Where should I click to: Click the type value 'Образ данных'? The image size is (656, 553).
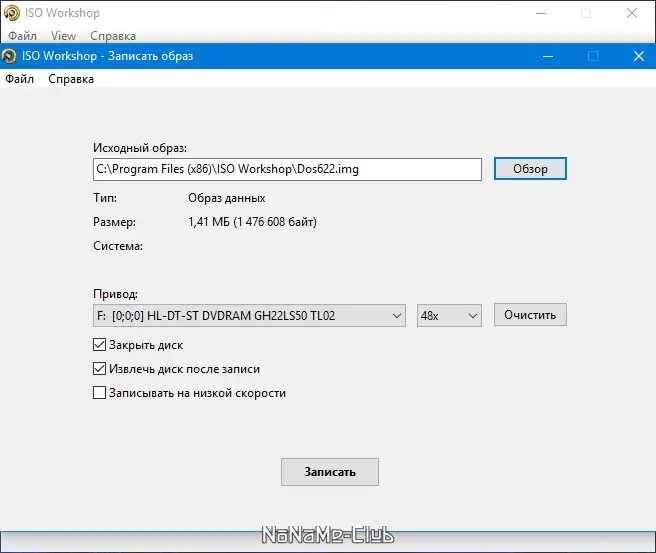tap(227, 198)
